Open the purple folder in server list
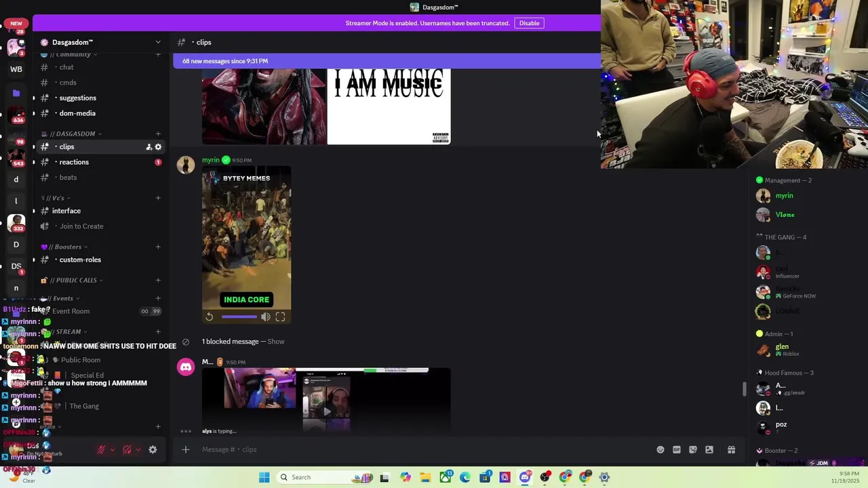 [x=16, y=93]
